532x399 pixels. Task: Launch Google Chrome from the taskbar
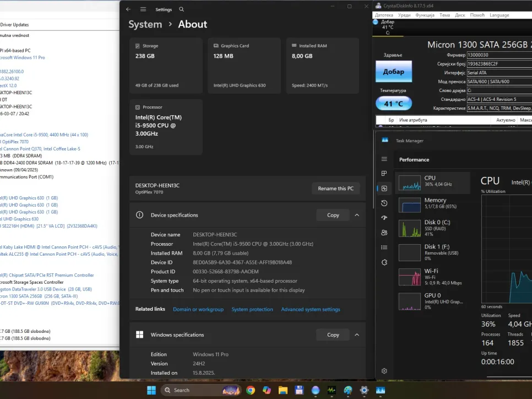coord(251,390)
